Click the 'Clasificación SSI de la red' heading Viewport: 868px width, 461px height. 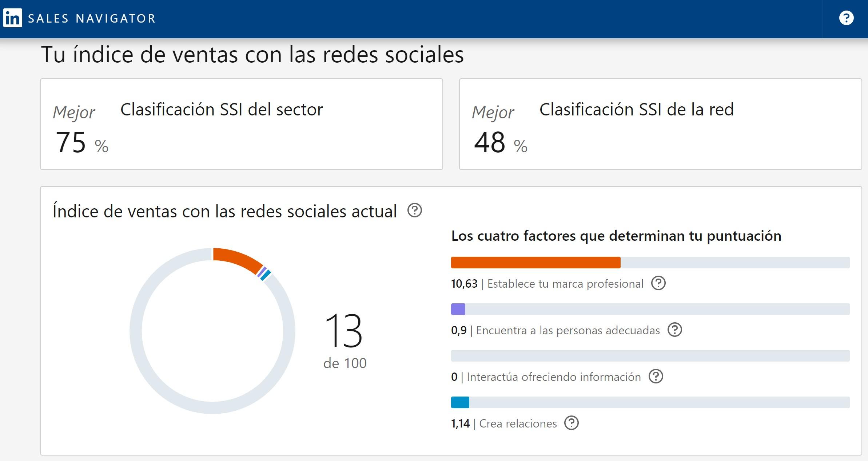637,110
